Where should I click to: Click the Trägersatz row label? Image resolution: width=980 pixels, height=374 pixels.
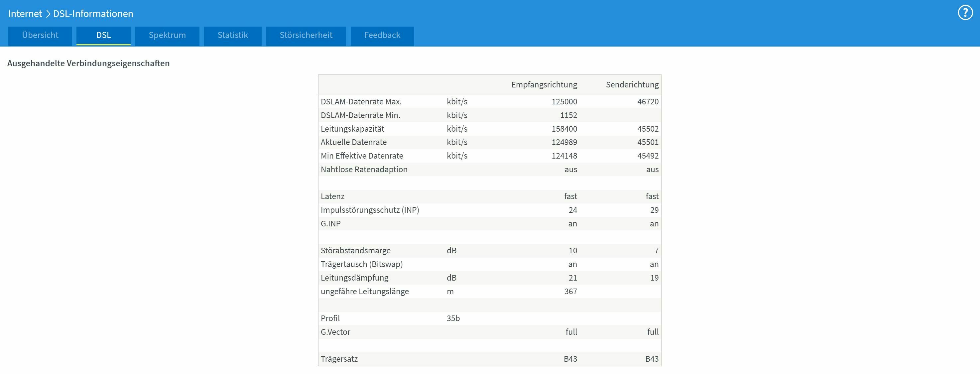(339, 359)
